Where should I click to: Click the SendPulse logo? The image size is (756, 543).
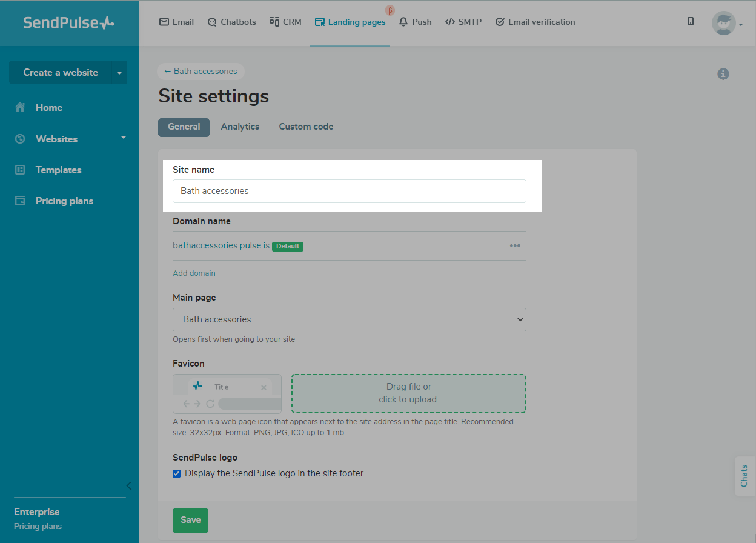click(68, 22)
